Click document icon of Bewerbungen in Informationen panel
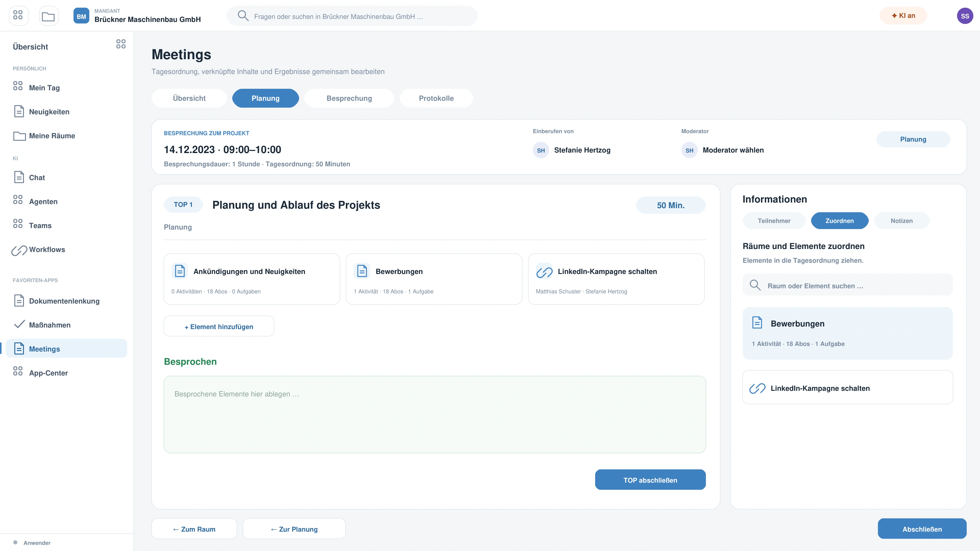The image size is (980, 551). pos(757,323)
